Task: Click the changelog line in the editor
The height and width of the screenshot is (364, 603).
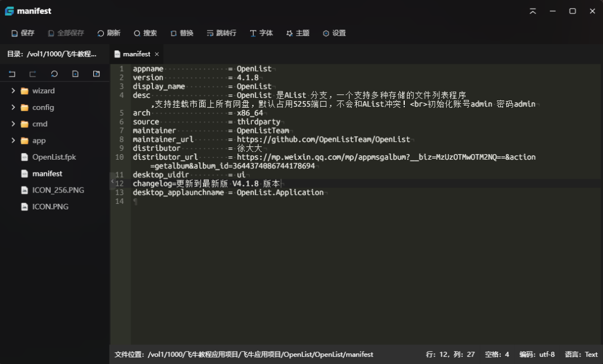Action: click(207, 184)
